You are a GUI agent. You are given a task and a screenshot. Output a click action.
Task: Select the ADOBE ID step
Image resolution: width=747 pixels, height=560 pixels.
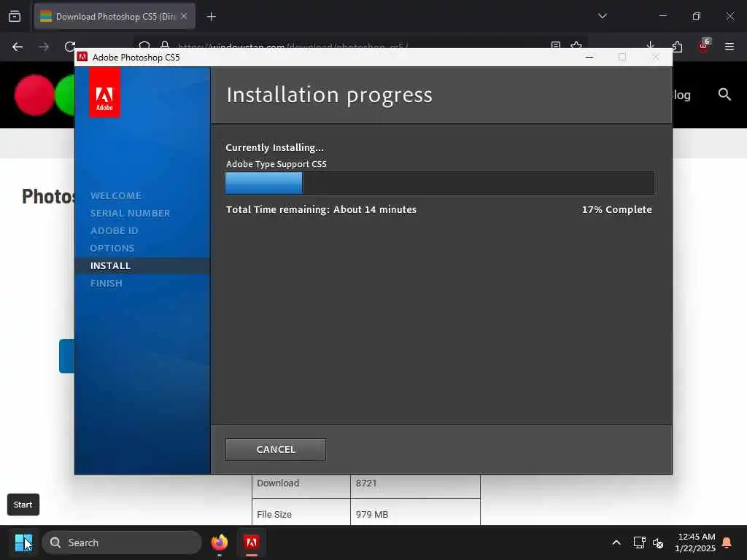[x=115, y=231]
